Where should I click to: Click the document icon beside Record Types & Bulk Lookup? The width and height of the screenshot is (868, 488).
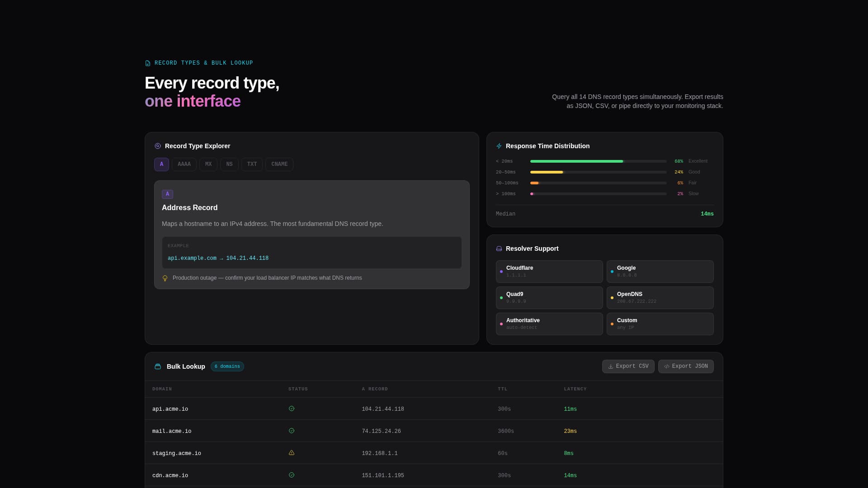tap(148, 63)
